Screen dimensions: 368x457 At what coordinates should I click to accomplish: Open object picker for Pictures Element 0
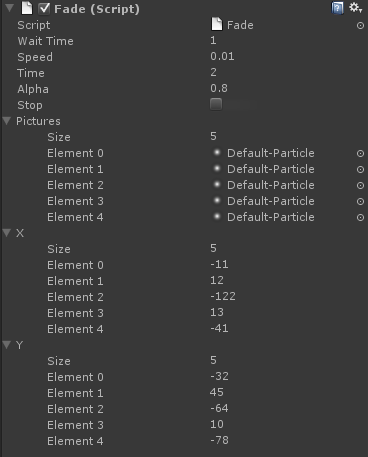[x=360, y=153]
